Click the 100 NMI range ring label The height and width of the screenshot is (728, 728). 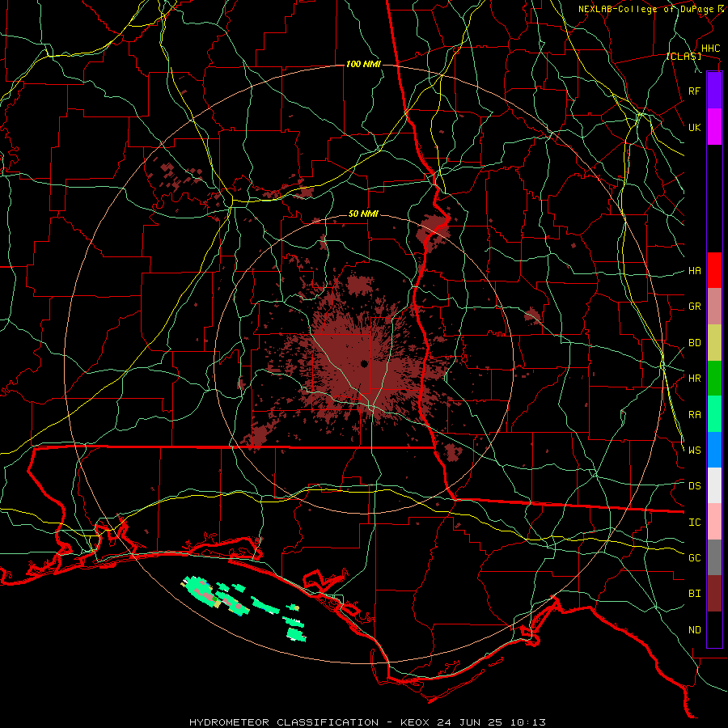pos(363,64)
